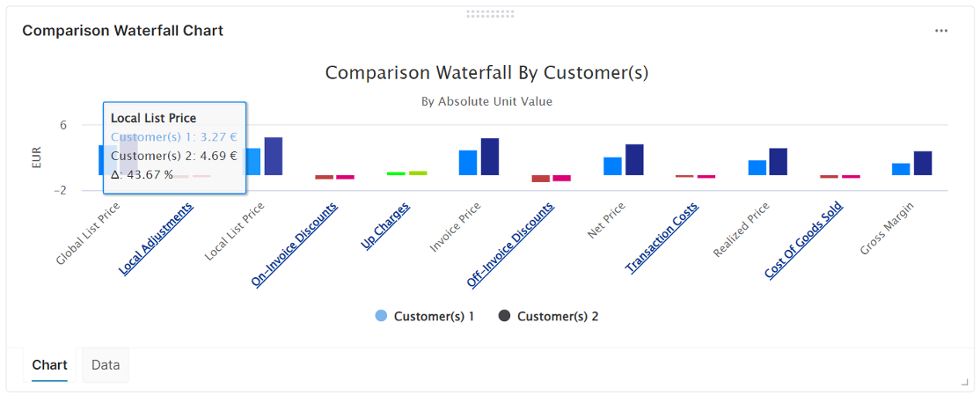Open the three-dot options menu
980x396 pixels.
[x=941, y=31]
